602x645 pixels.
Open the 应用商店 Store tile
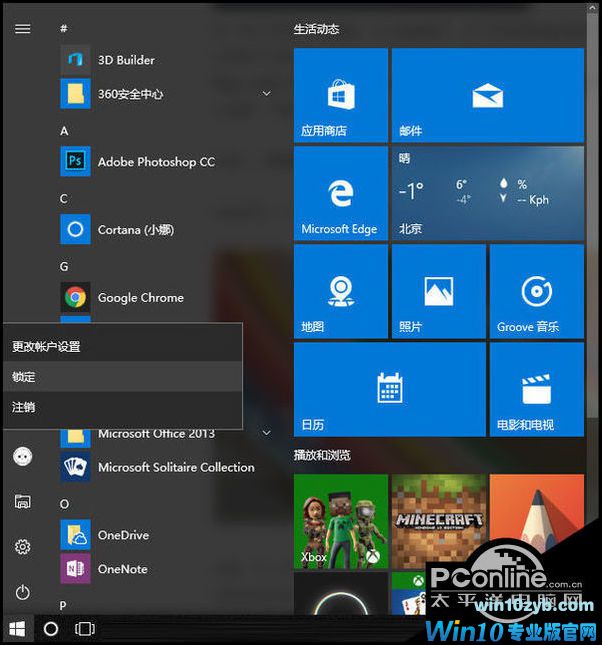pos(340,96)
